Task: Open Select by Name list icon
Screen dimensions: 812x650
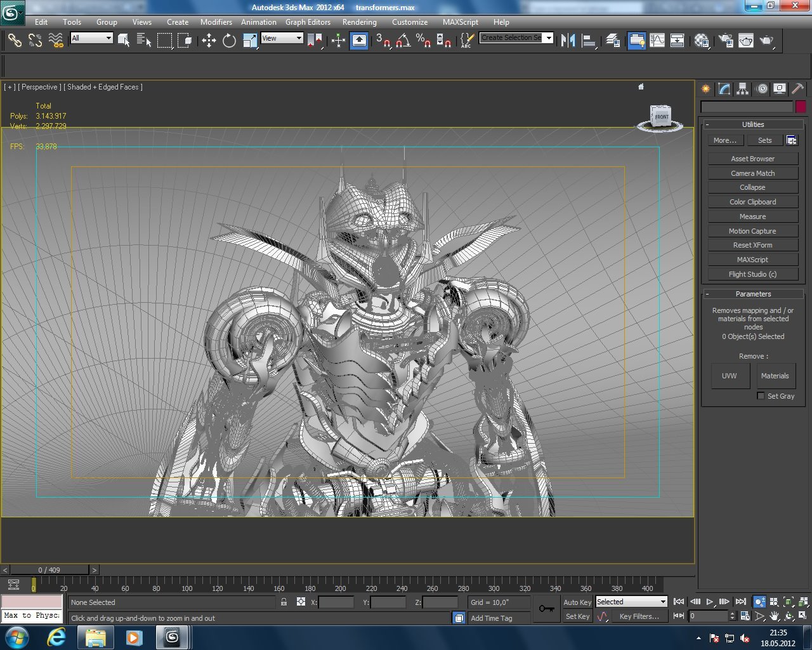Action: (x=143, y=41)
